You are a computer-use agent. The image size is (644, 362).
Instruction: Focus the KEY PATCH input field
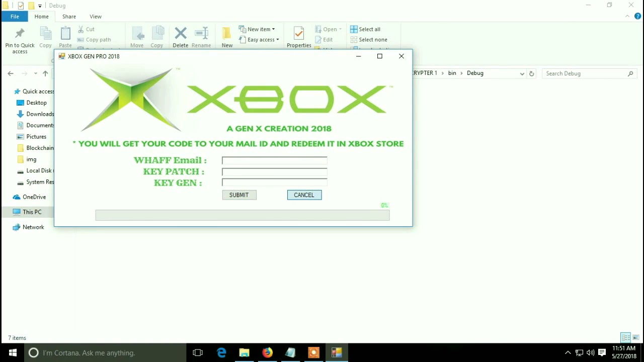click(275, 171)
